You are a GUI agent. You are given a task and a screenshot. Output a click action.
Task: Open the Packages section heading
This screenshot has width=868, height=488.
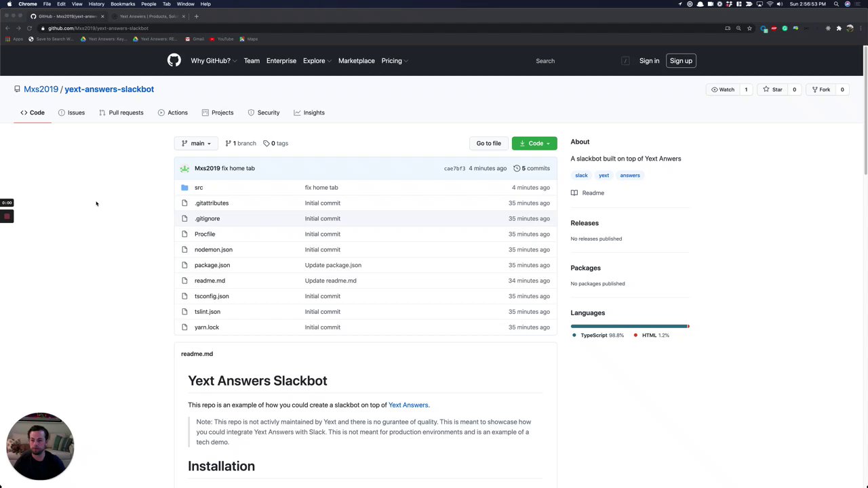[x=585, y=268]
